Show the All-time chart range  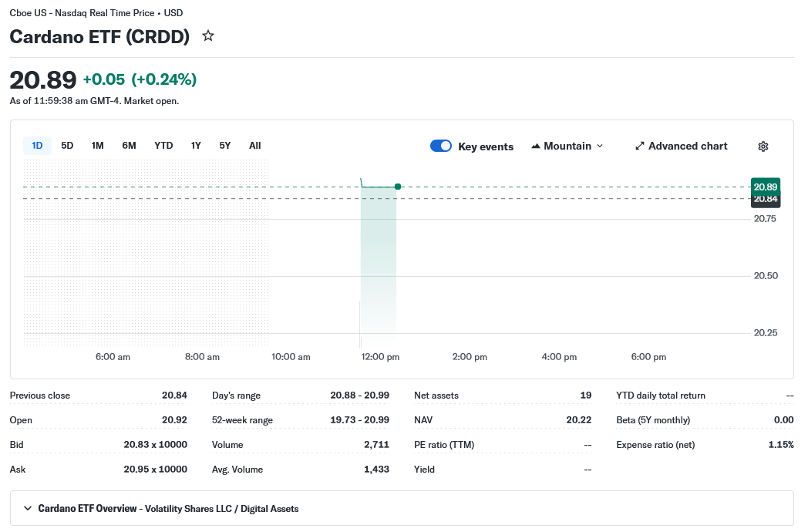click(x=254, y=145)
